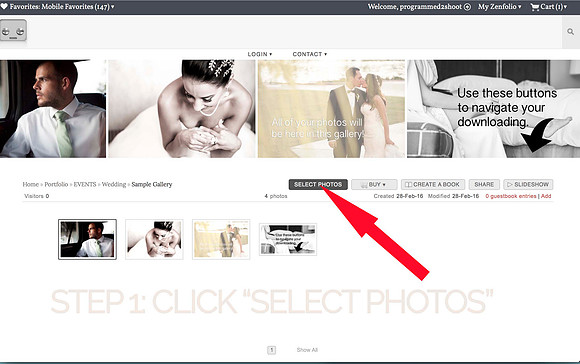The image size is (580, 364).
Task: Click the heart Favorites icon
Action: coord(4,6)
